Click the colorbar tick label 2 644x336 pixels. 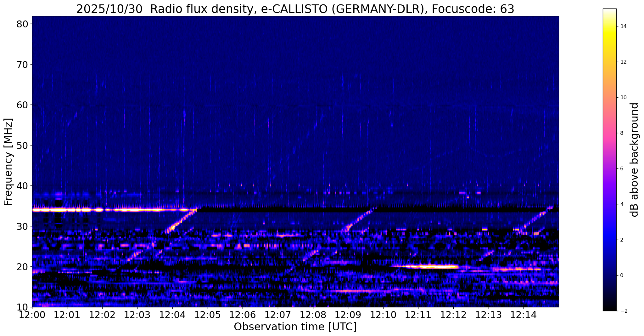click(622, 240)
